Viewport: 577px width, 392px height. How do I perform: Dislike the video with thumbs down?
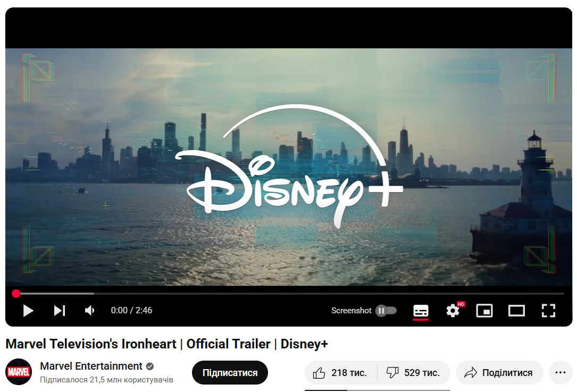tap(414, 373)
